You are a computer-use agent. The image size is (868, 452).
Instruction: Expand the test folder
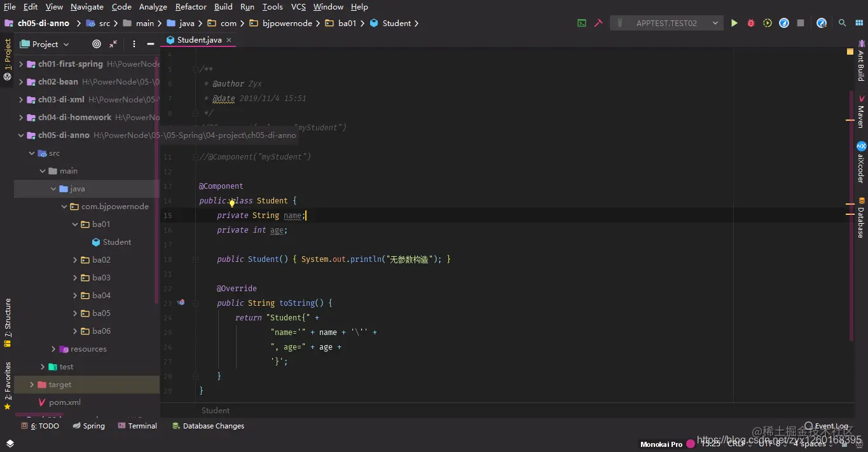click(43, 367)
